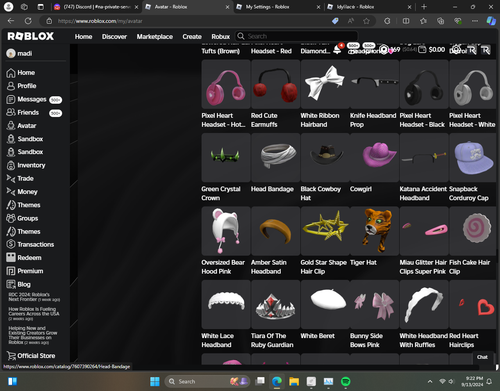
Task: Select the White Beret thumbnail
Action: [x=325, y=304]
